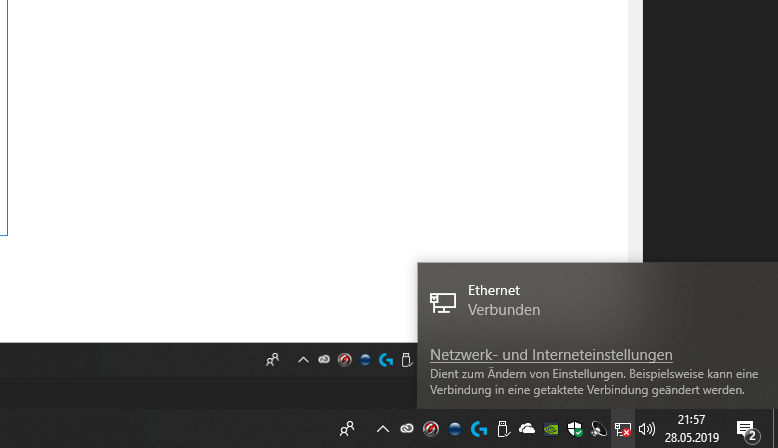Image resolution: width=778 pixels, height=448 pixels.
Task: Open Adobe Creative Cloud from the system tray
Action: pyautogui.click(x=407, y=429)
